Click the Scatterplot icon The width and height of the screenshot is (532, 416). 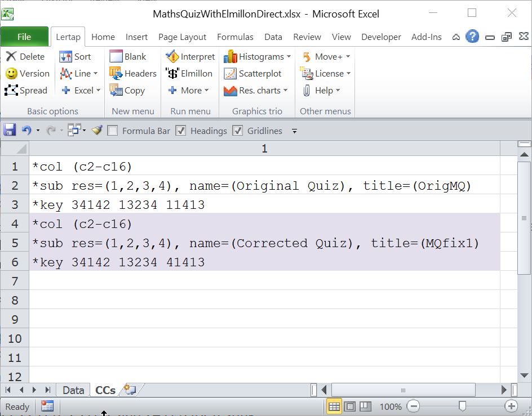[230, 74]
